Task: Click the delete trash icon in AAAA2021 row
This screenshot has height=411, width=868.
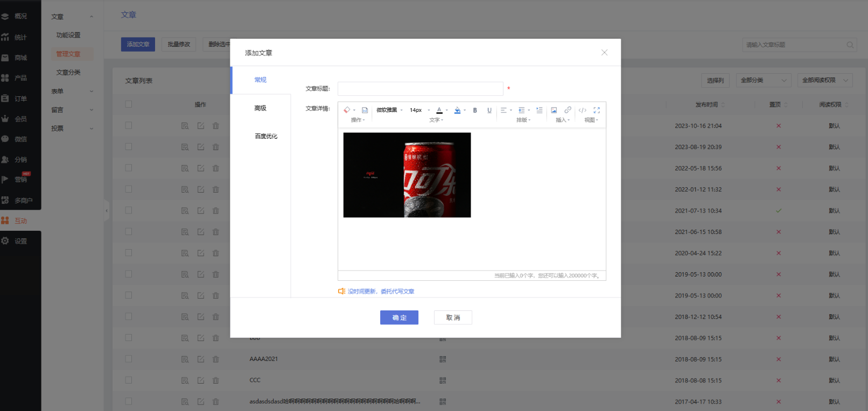Action: 215,359
